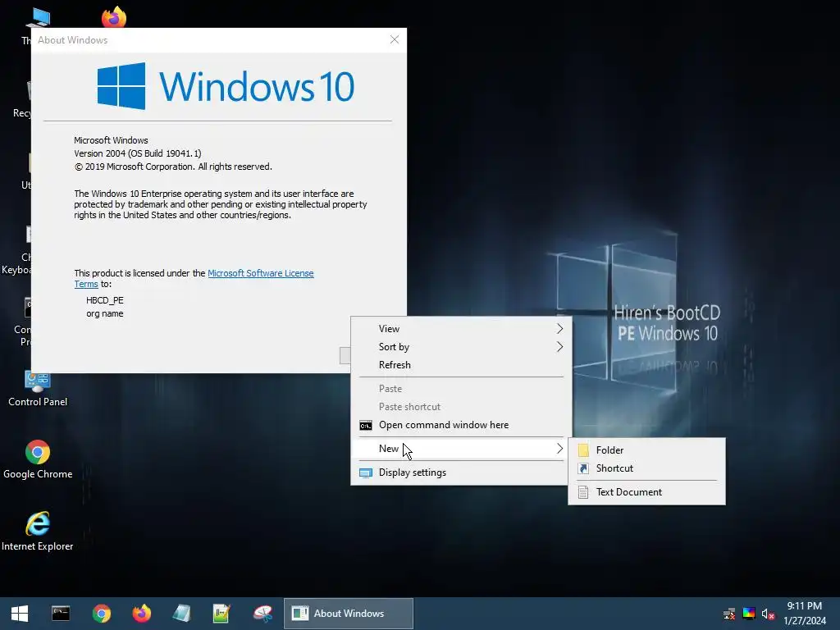Choose Open command window here
The width and height of the screenshot is (840, 630).
[x=462, y=425]
